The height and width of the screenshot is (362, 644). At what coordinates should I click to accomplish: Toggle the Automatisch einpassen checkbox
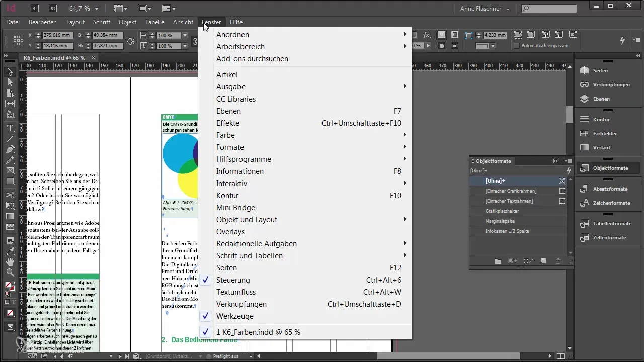[x=517, y=46]
